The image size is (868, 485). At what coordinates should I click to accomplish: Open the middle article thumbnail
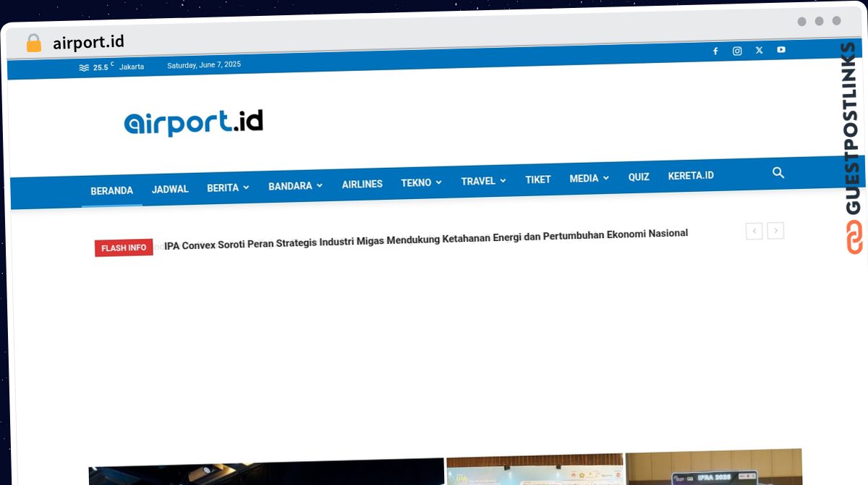[x=535, y=469]
